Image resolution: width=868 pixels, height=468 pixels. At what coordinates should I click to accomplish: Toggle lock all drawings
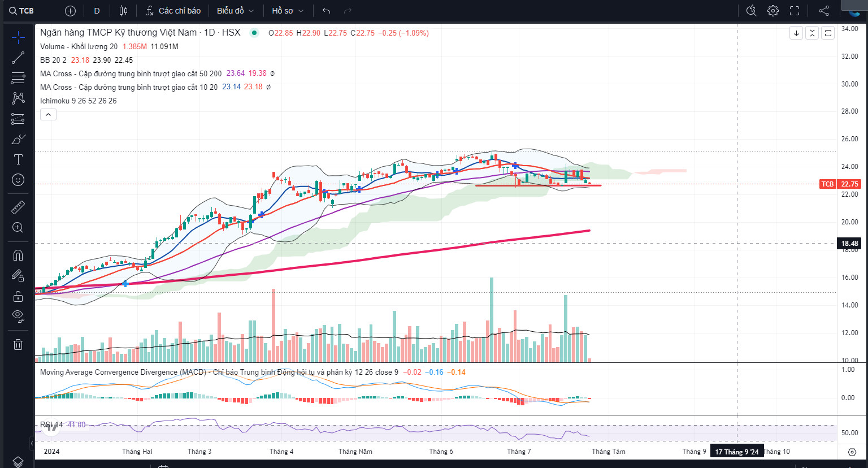coord(18,296)
